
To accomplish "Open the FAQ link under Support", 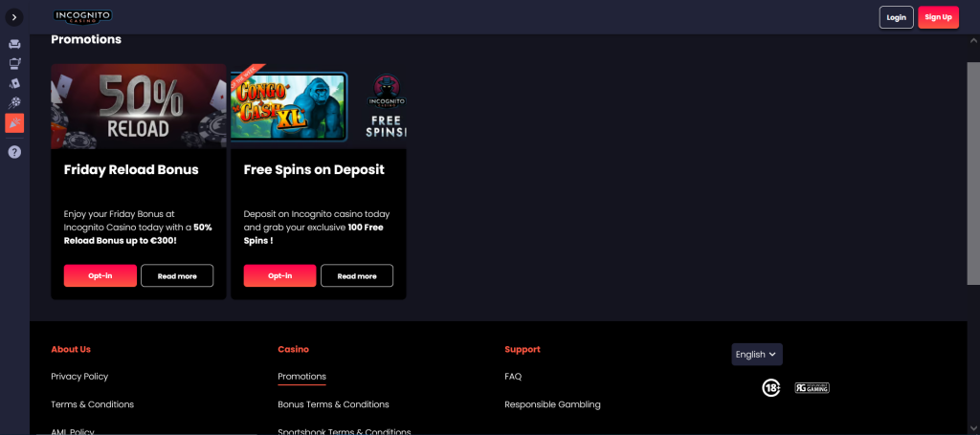I will [513, 377].
